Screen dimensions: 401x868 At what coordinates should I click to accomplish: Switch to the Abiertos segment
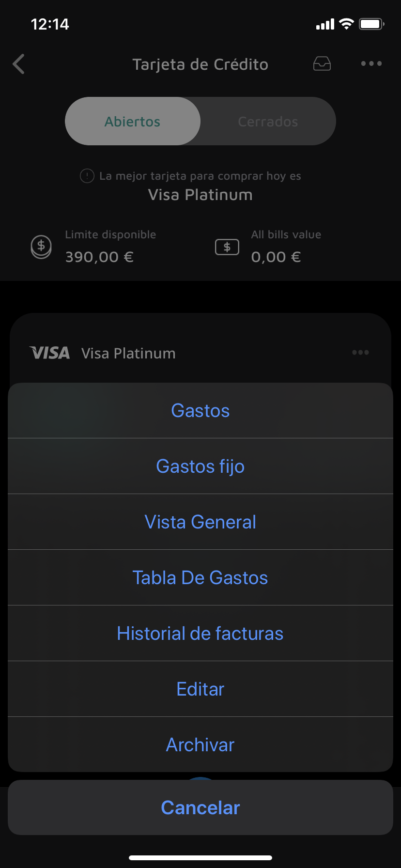point(133,121)
